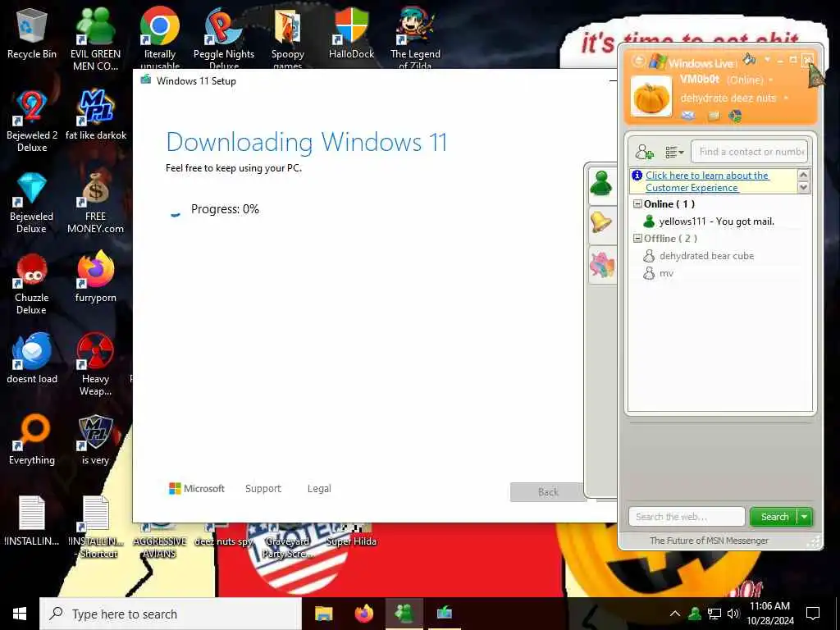Open Firefox from the taskbar
The image size is (840, 630).
point(364,614)
